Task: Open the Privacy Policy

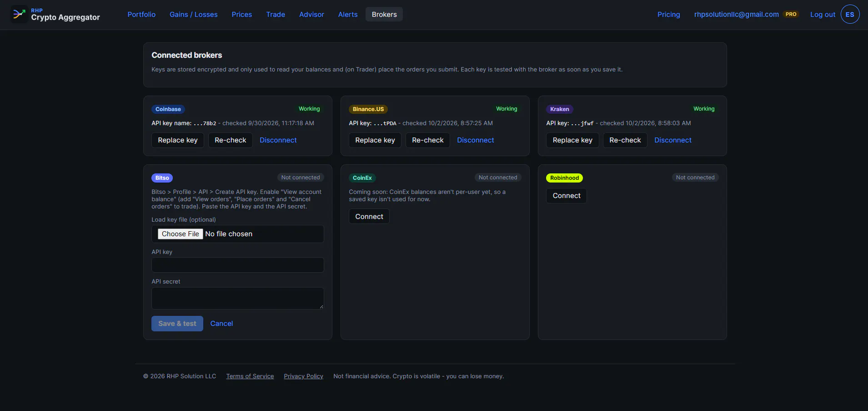Action: (x=304, y=376)
